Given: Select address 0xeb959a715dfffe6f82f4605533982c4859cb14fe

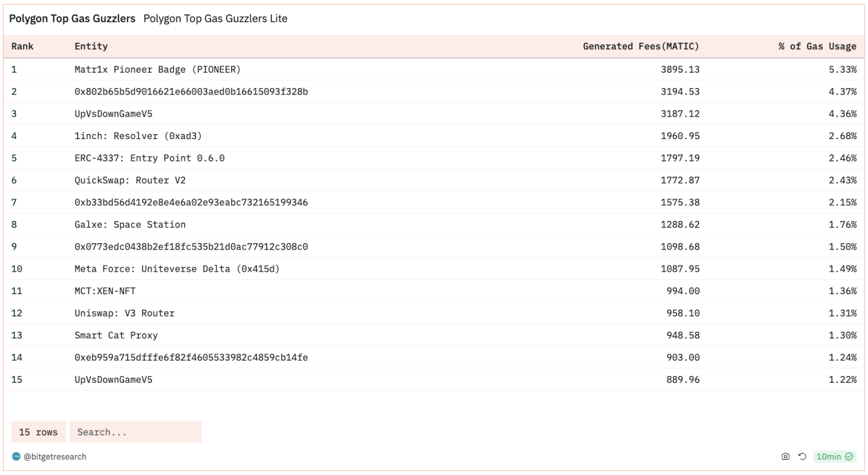Looking at the screenshot, I should click(191, 357).
